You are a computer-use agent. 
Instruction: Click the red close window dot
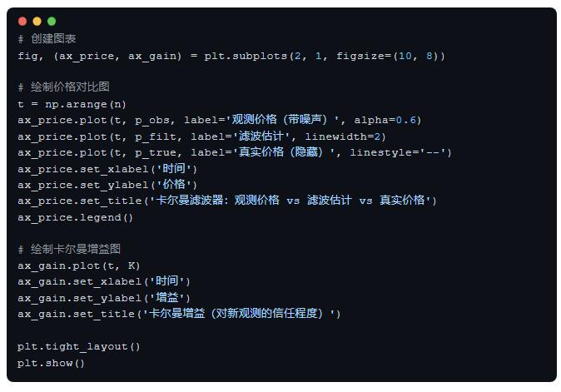pos(22,21)
